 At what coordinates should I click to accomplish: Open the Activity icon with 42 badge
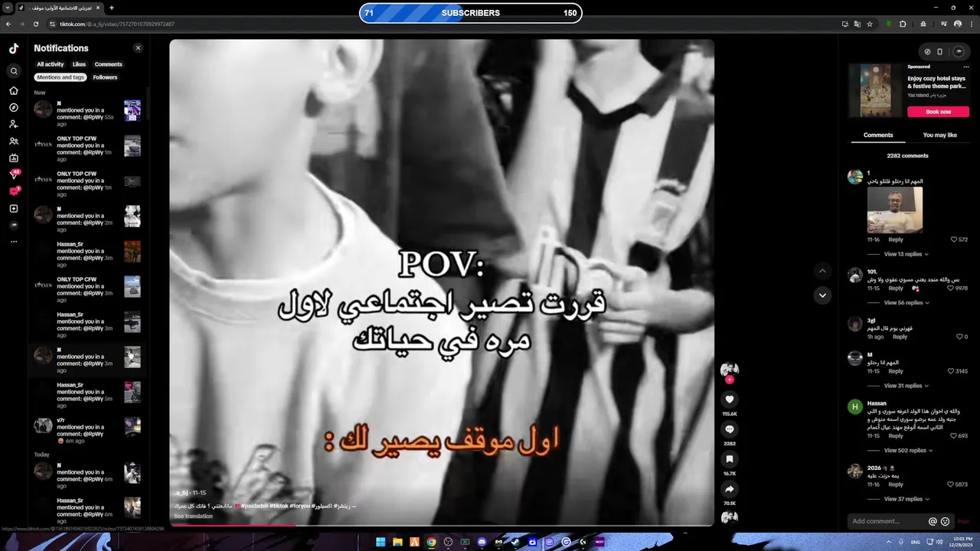(14, 174)
